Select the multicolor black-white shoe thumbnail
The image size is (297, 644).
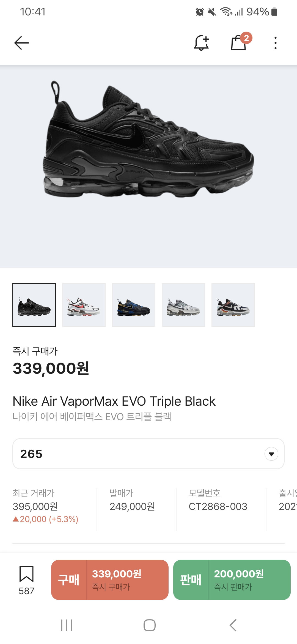(233, 305)
